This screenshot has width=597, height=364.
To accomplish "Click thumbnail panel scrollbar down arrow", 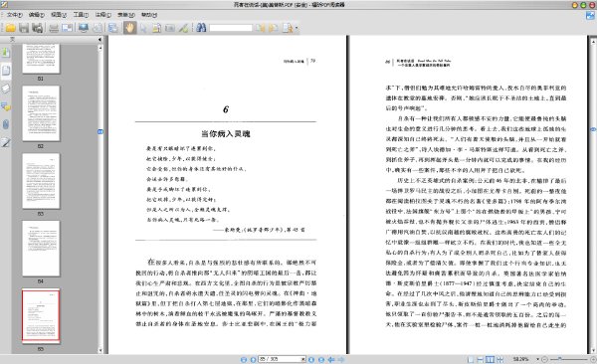I will pos(100,351).
